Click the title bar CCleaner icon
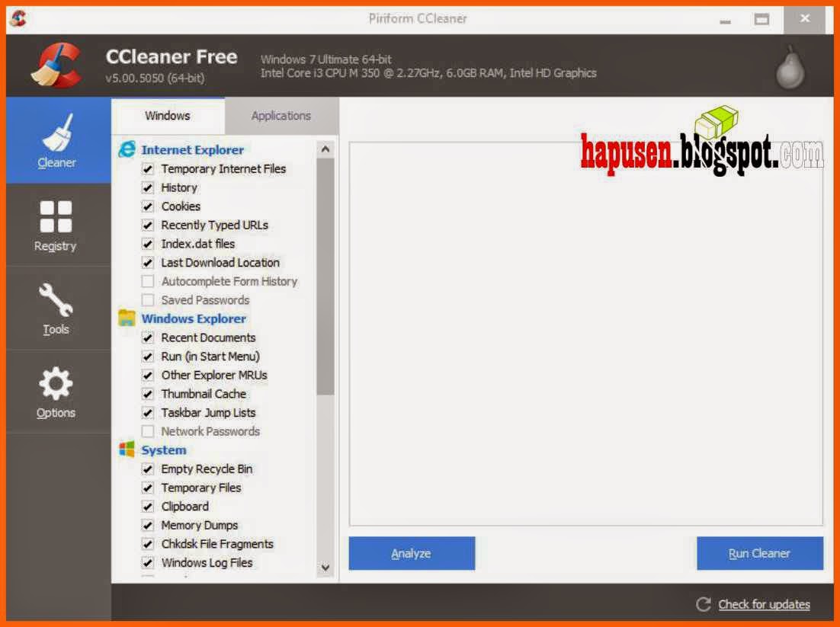 (x=18, y=19)
